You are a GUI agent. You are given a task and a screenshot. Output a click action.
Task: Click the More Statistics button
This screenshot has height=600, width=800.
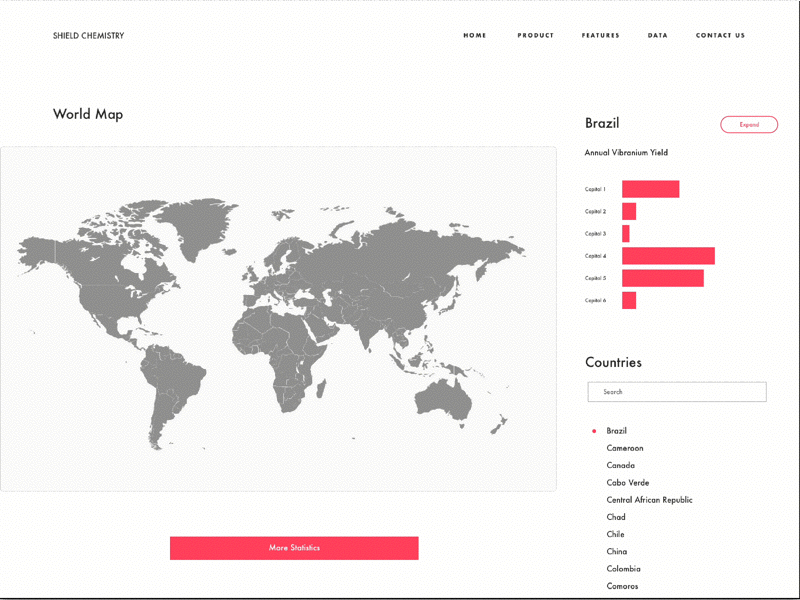(x=294, y=548)
